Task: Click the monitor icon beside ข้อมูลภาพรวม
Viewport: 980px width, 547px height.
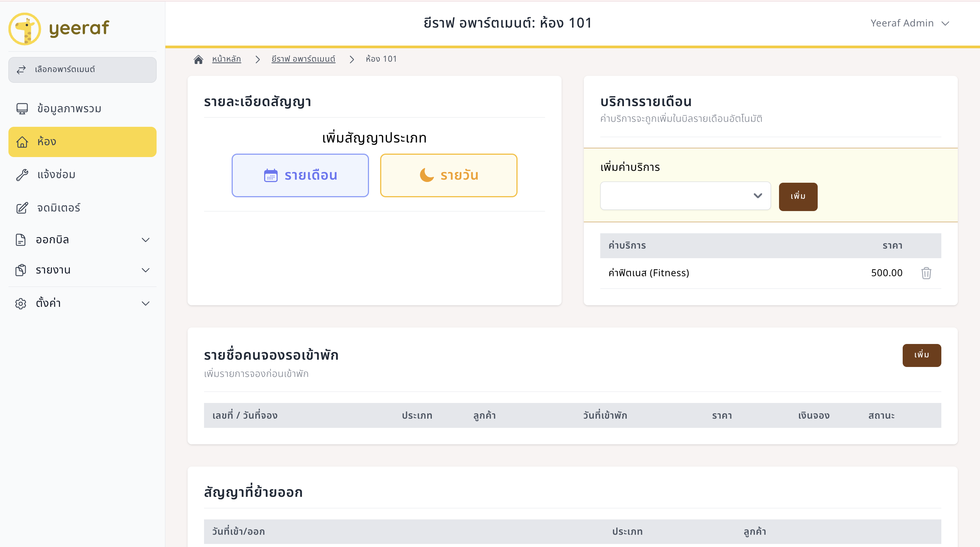Action: [22, 109]
